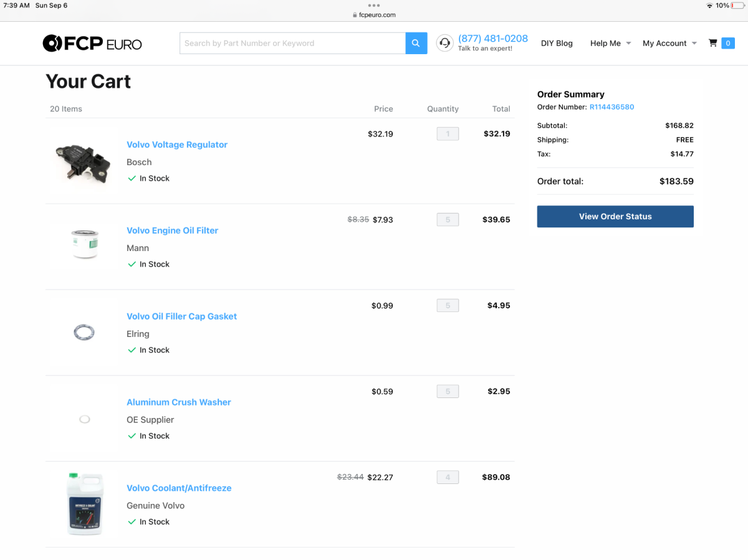This screenshot has height=560, width=748.
Task: Click the 'Elring' brand text
Action: click(138, 334)
